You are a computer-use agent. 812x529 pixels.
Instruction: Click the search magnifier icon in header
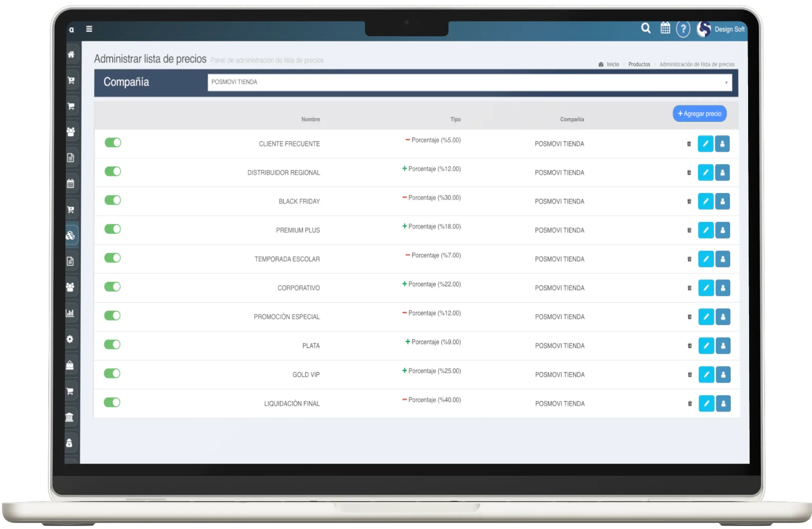(646, 28)
